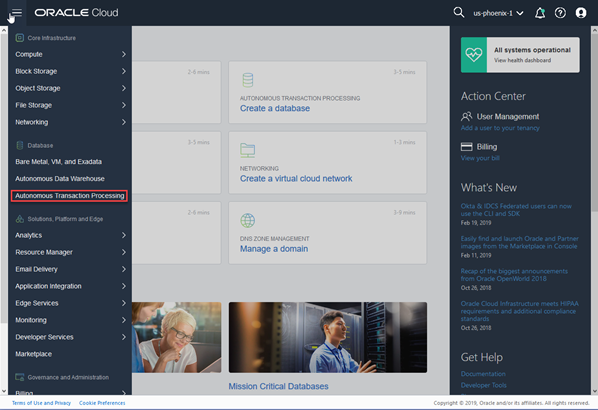598x410 pixels.
Task: Click the Oracle Cloud logo
Action: click(76, 13)
